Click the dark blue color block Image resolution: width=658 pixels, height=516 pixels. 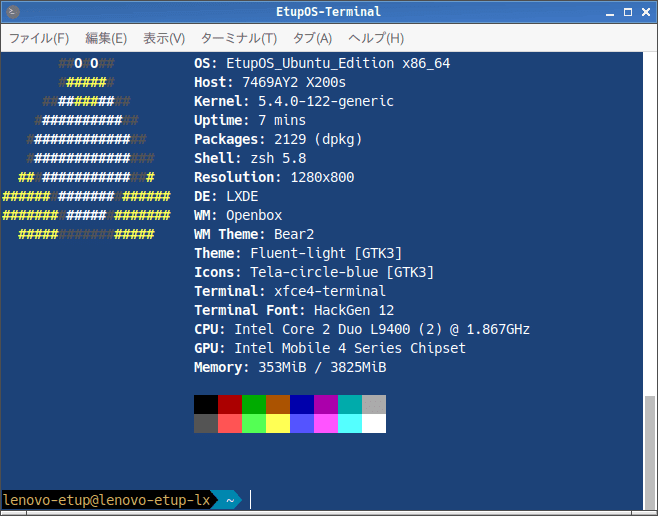click(302, 404)
